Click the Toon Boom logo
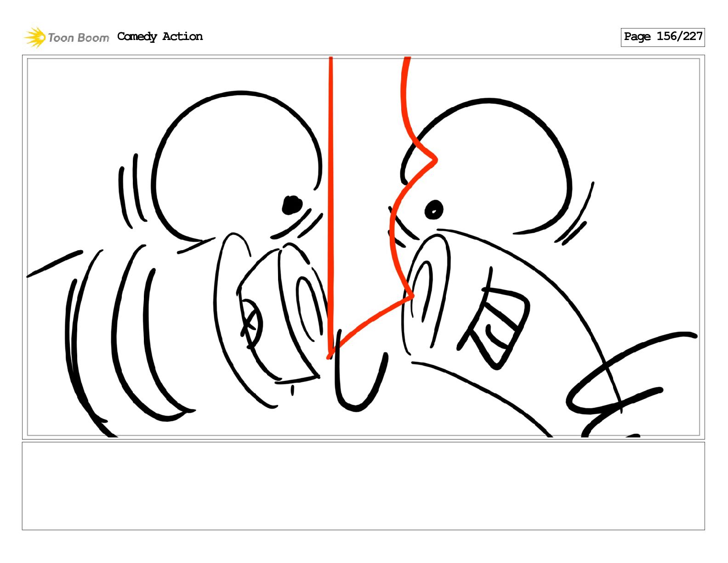728x563 pixels. click(67, 37)
